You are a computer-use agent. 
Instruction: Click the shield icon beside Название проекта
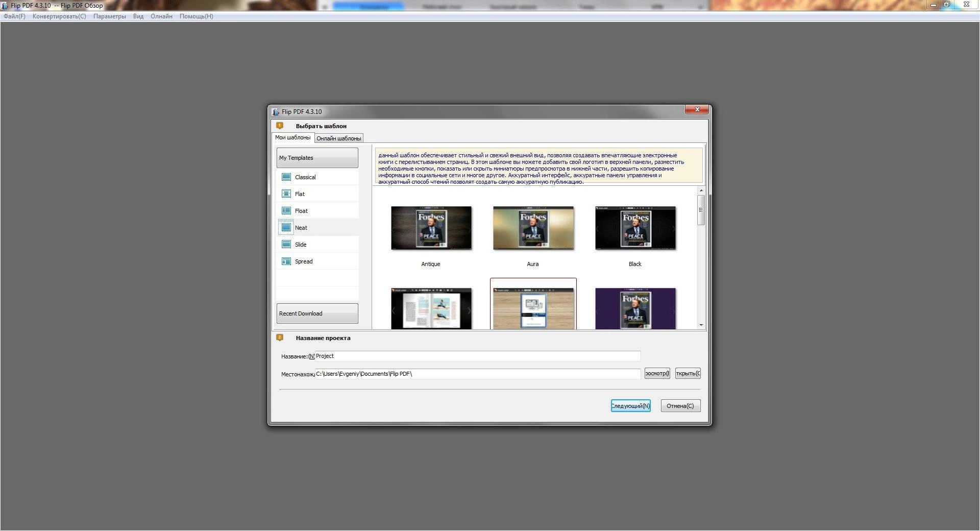pos(280,337)
